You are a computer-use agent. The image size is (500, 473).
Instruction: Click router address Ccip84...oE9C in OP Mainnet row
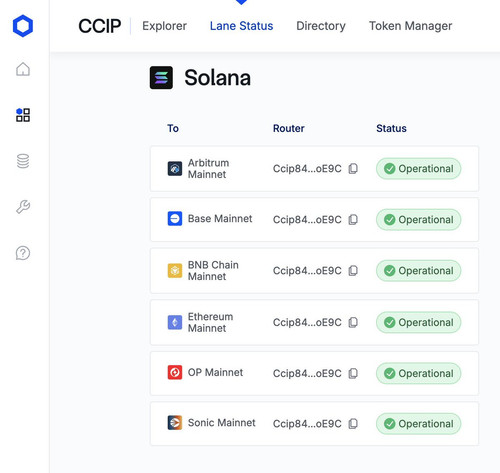307,373
